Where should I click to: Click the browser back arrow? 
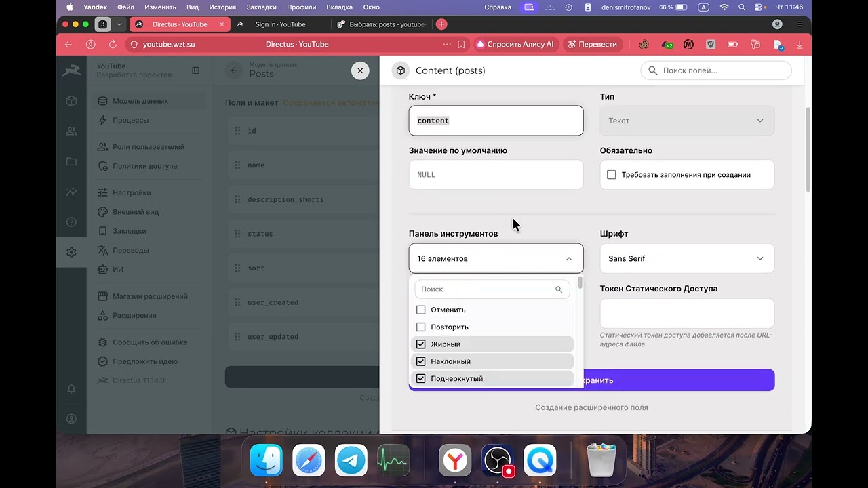point(68,44)
